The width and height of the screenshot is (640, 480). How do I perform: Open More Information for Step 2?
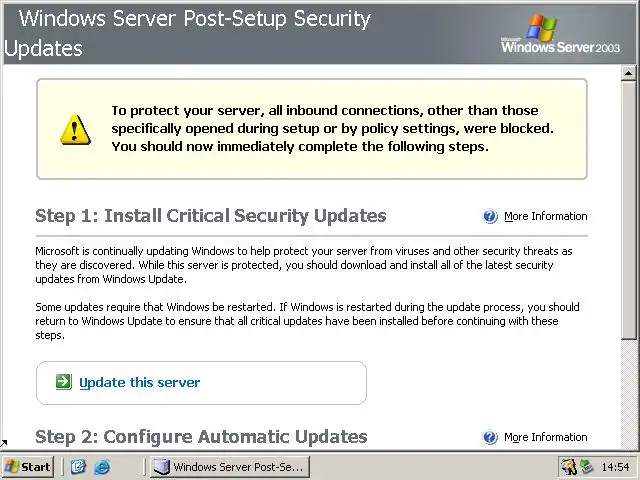click(x=545, y=437)
